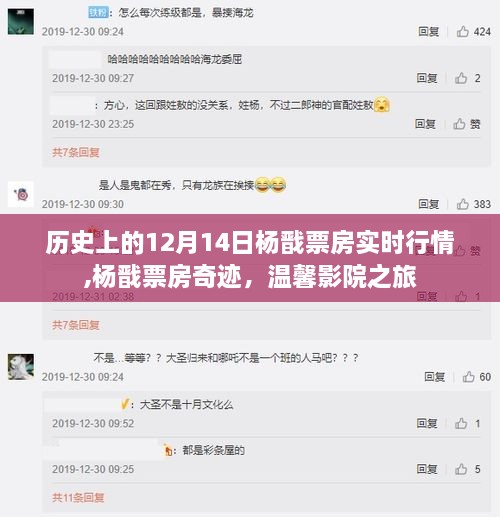Open the avatar of the 大圣归来 commenter
The image size is (500, 517).
pyautogui.click(x=21, y=367)
